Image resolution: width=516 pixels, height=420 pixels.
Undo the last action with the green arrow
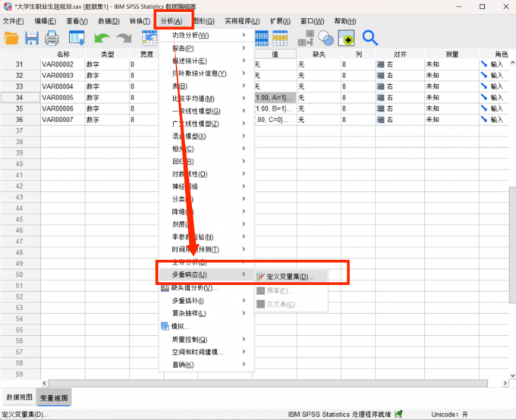102,38
